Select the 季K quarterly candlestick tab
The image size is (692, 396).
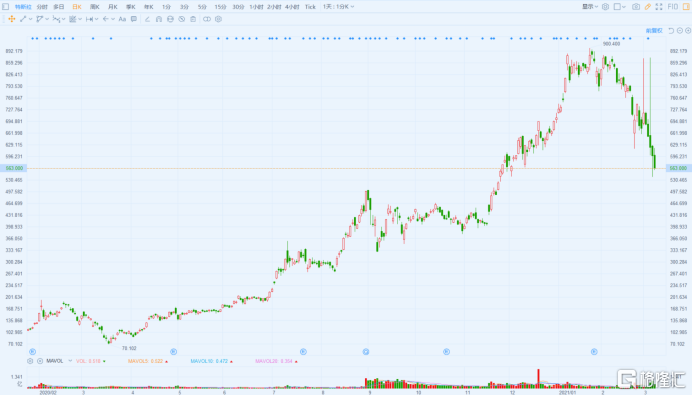(x=131, y=7)
